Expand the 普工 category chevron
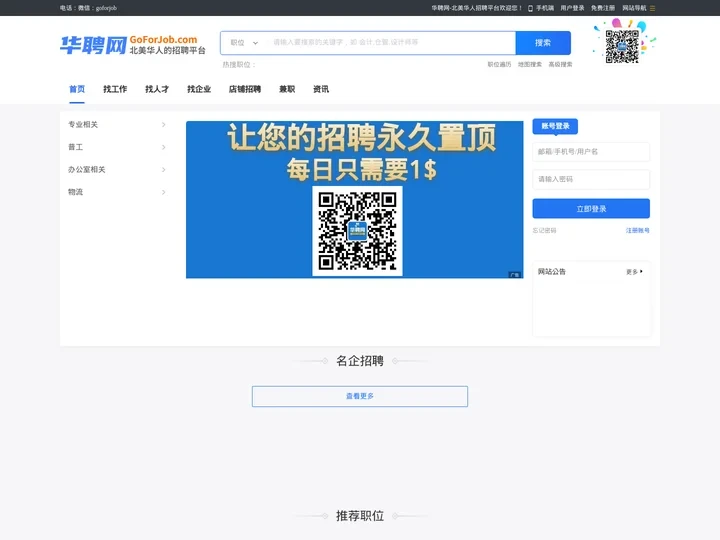Viewport: 720px width, 540px height. pyautogui.click(x=163, y=147)
